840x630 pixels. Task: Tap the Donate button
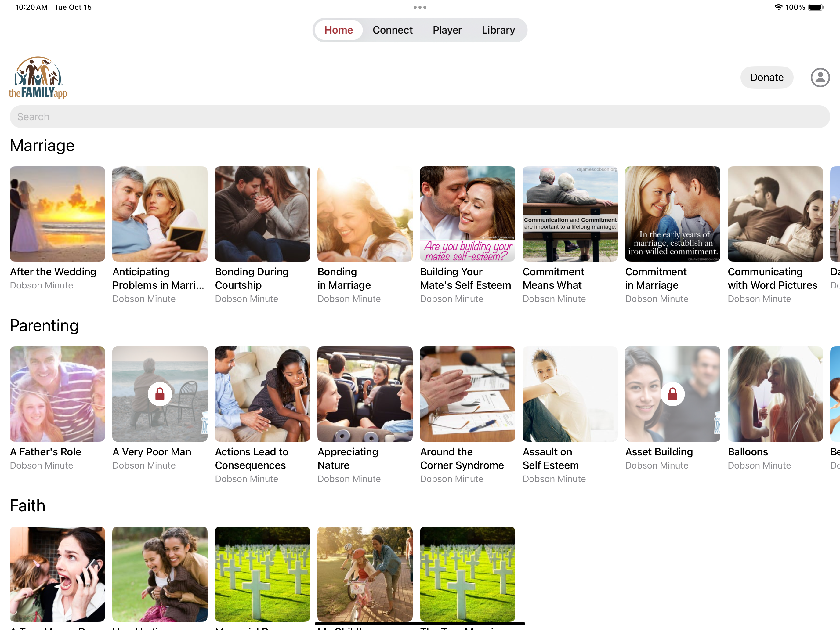coord(767,78)
